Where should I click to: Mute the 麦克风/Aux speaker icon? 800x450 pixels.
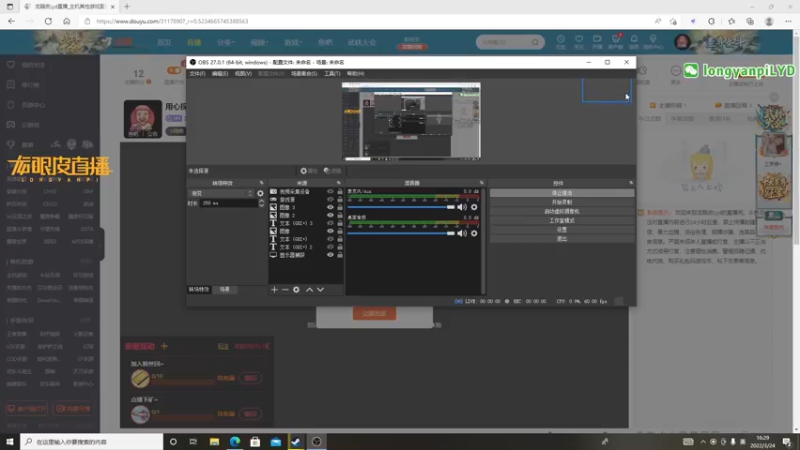pyautogui.click(x=462, y=207)
